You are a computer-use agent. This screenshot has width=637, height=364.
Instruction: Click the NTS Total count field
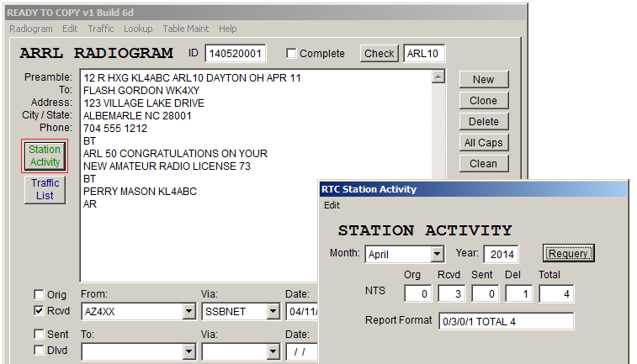coord(556,293)
